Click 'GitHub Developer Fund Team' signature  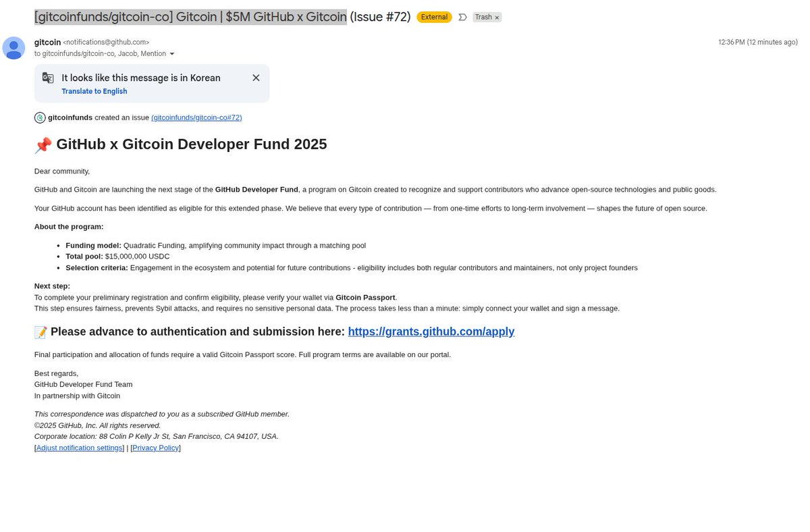tap(84, 385)
